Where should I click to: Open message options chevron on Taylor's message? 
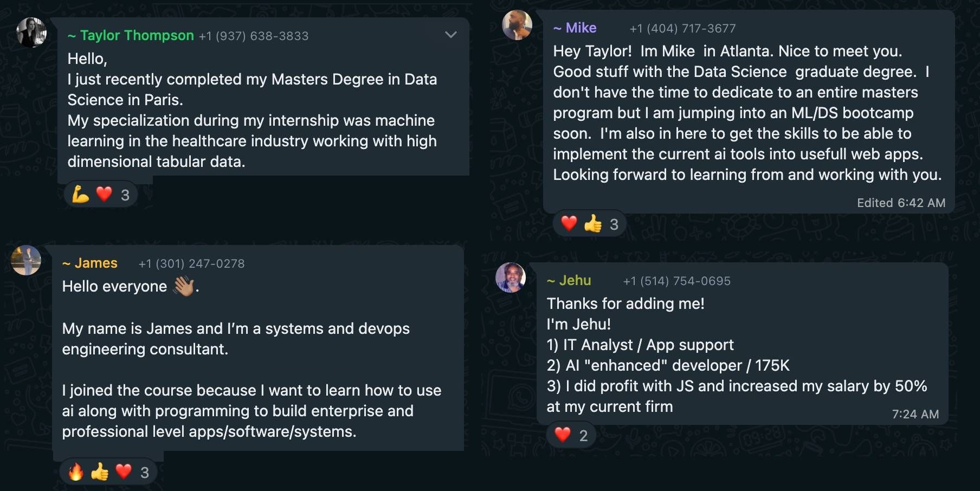pyautogui.click(x=450, y=35)
